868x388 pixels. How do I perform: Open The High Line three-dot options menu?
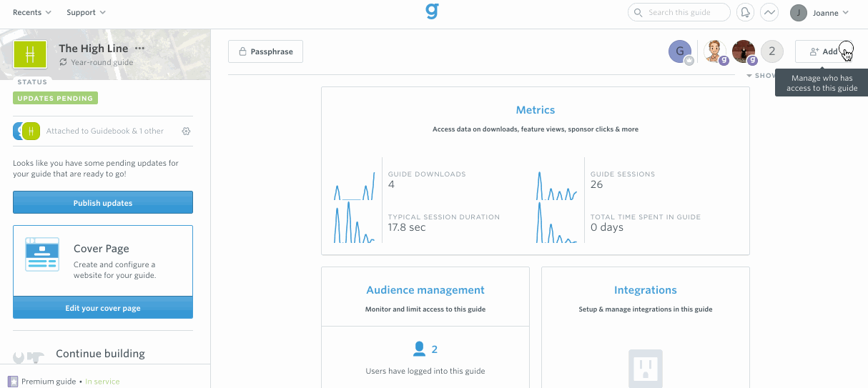tap(139, 49)
